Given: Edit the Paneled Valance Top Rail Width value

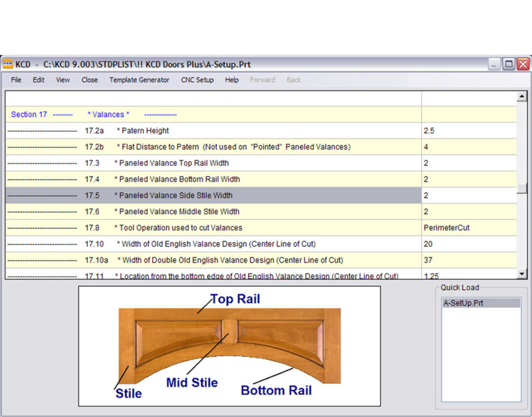Looking at the screenshot, I should pos(468,163).
